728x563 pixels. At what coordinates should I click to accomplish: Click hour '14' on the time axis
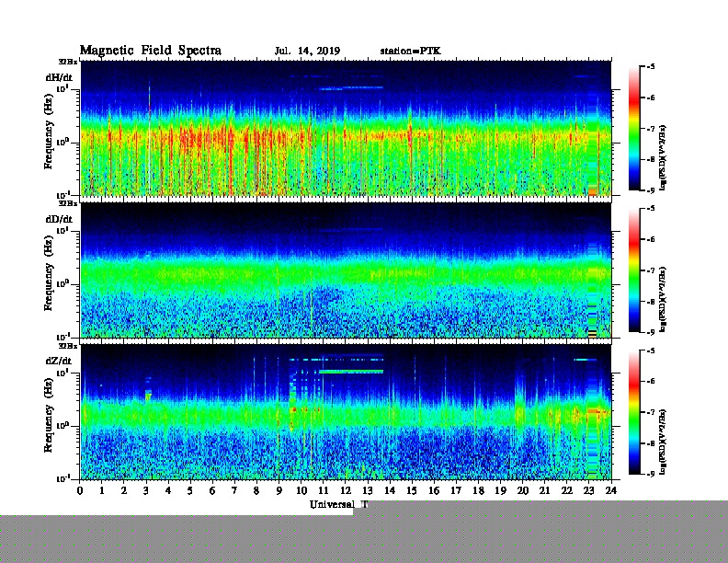(x=390, y=490)
